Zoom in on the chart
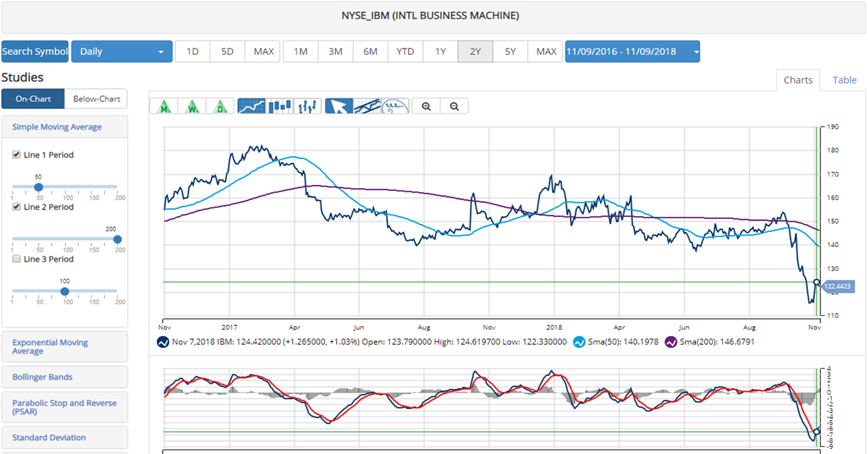This screenshot has height=454, width=868. (x=427, y=106)
